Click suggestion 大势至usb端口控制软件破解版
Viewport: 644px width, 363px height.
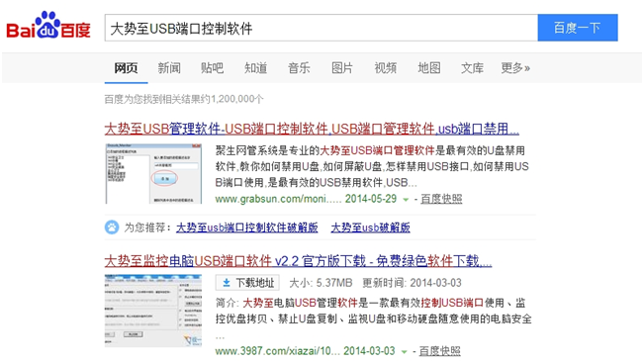click(247, 227)
